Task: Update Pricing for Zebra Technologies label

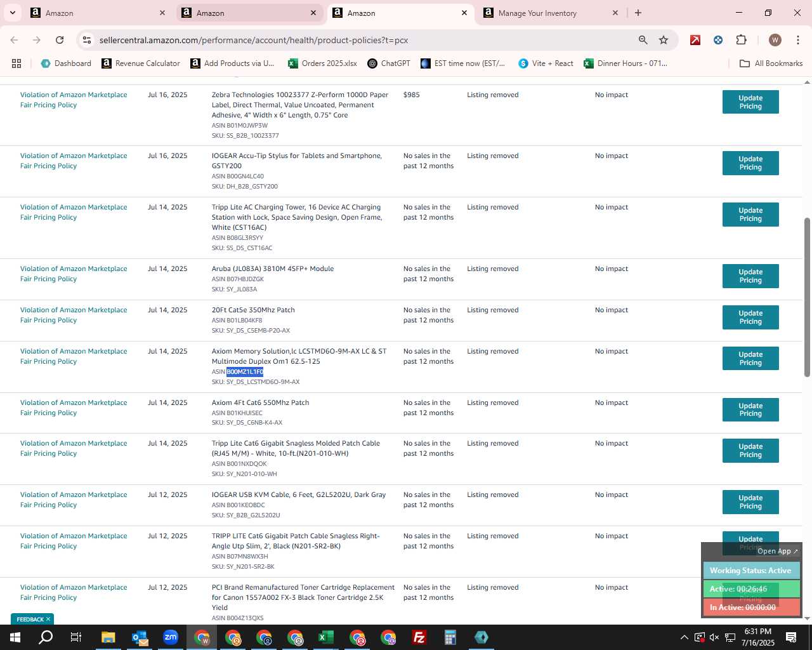Action: click(750, 102)
